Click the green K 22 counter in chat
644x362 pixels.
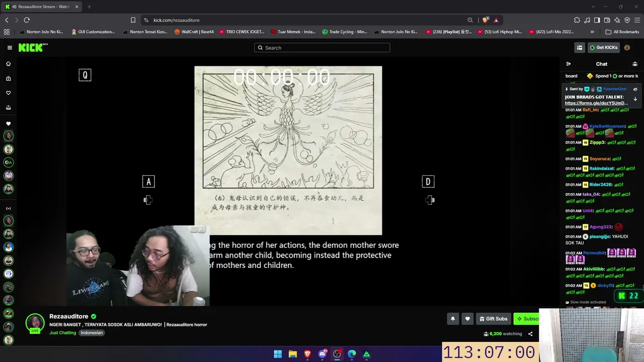pyautogui.click(x=629, y=296)
